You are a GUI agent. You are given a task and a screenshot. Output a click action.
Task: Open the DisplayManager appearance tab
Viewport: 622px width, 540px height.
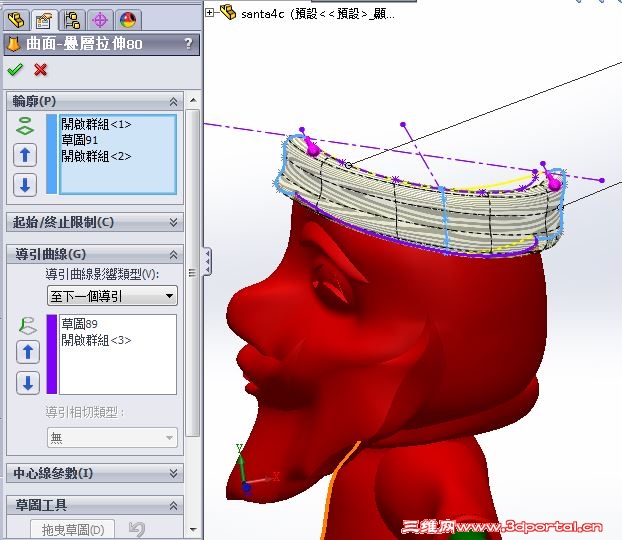pyautogui.click(x=128, y=20)
